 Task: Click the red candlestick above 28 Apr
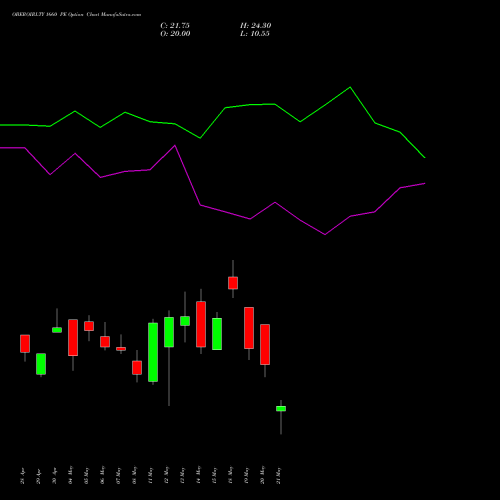coord(25,343)
